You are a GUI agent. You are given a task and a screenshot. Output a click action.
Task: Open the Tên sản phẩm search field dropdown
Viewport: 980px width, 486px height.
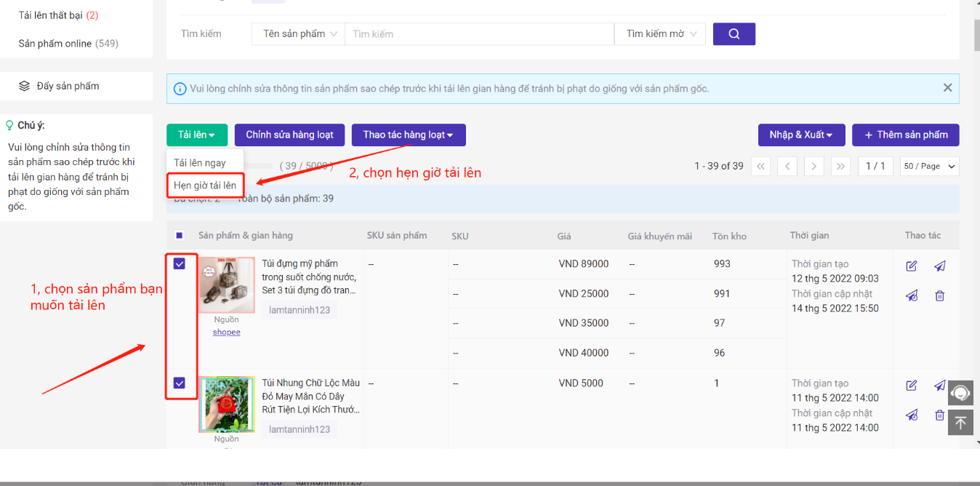[298, 34]
